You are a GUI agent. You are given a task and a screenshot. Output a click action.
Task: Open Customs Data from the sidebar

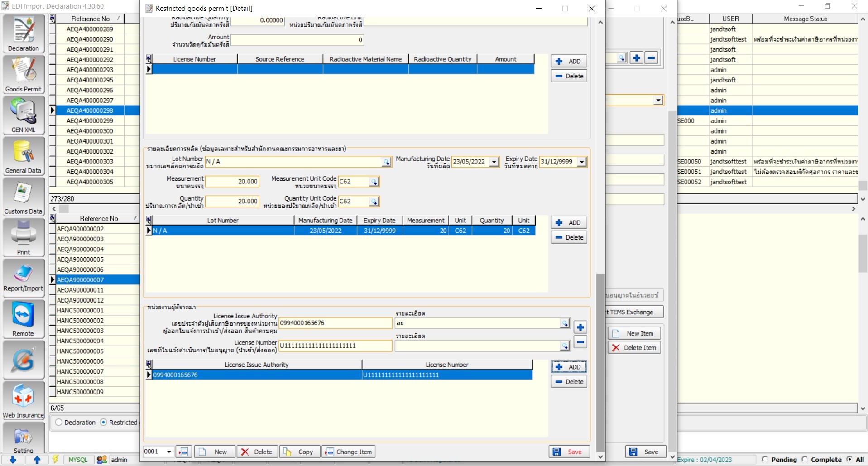pos(24,197)
